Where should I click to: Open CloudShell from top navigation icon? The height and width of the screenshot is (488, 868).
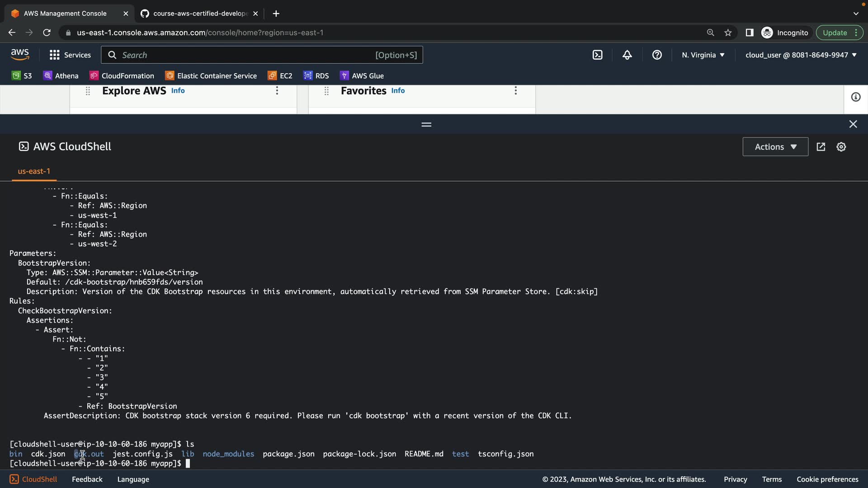click(597, 55)
